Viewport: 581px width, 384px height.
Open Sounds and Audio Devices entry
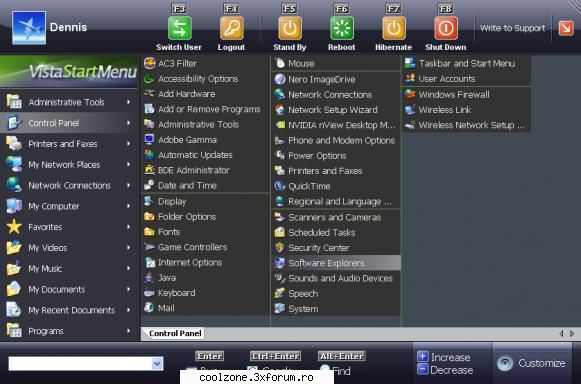click(x=336, y=278)
